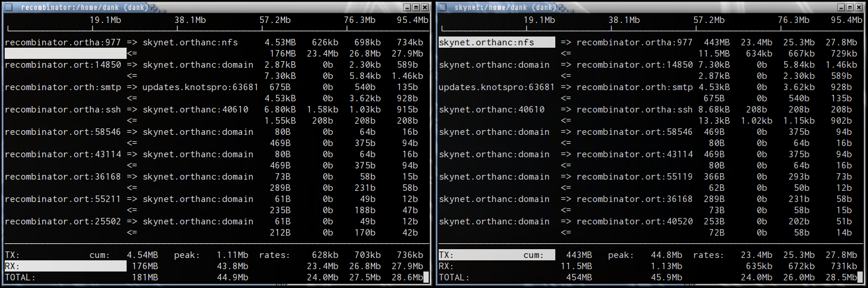Click highlighted RX label in recombinator window
Screen dimensions: 868x288
[65, 266]
